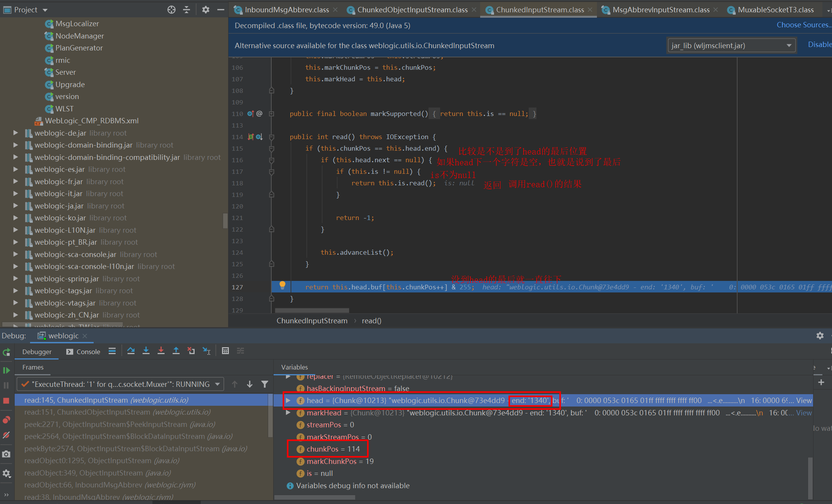
Task: Hide the Project tool window
Action: [x=221, y=10]
